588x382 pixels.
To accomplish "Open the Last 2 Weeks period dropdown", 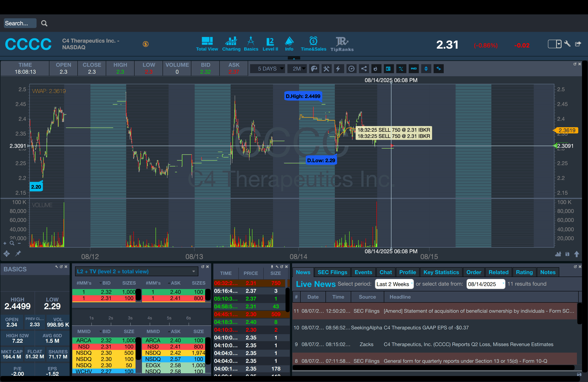I will pos(394,284).
